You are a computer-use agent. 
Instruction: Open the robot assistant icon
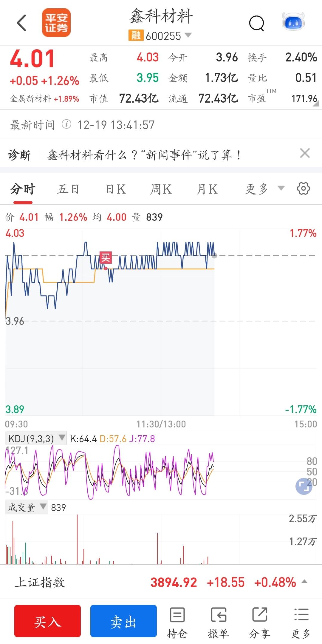pos(293,21)
